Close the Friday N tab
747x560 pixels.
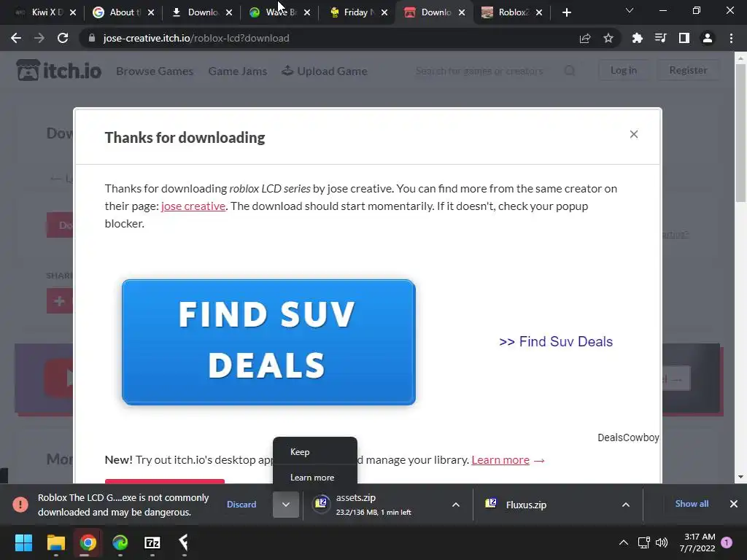[384, 12]
